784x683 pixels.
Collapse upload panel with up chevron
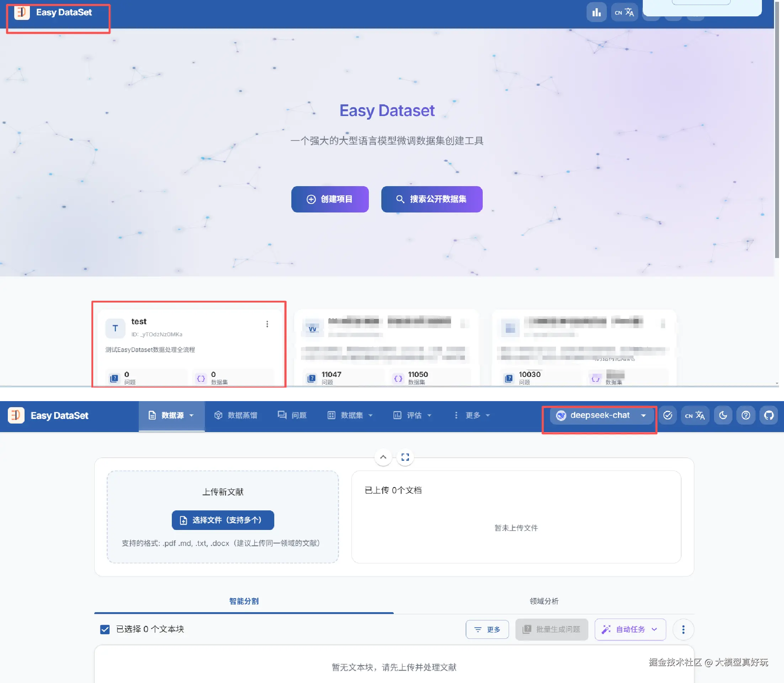click(x=383, y=457)
